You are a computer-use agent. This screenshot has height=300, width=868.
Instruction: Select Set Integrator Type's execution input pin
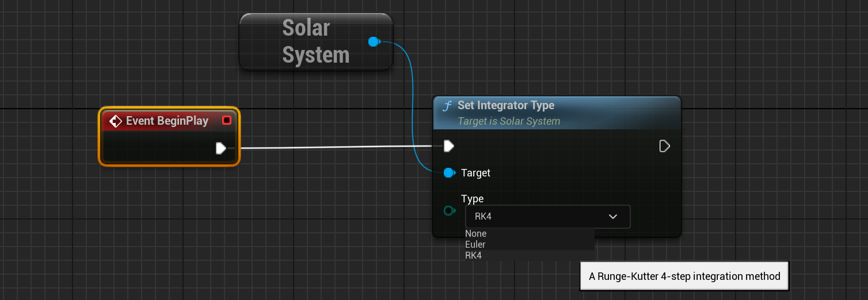pos(449,147)
